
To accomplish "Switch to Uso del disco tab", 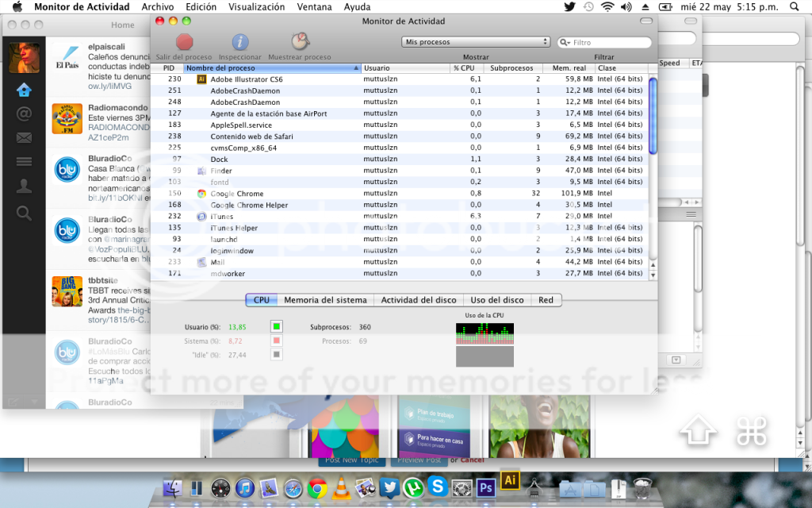I will click(x=497, y=300).
